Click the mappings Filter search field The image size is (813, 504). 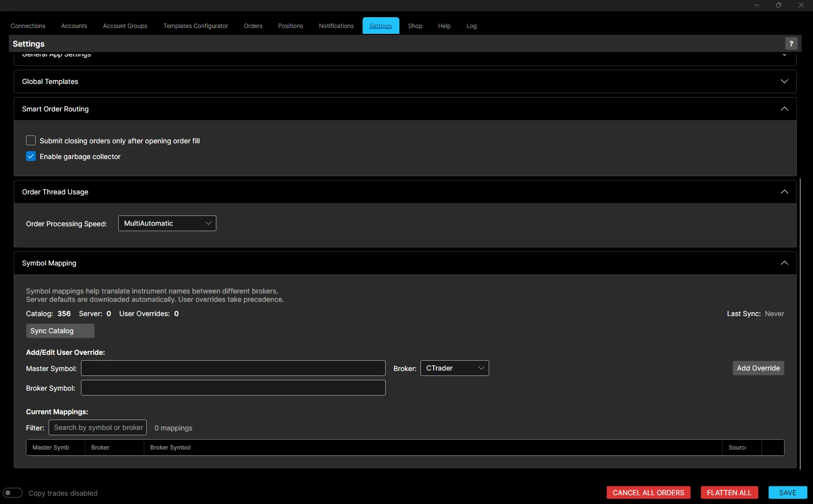[98, 427]
